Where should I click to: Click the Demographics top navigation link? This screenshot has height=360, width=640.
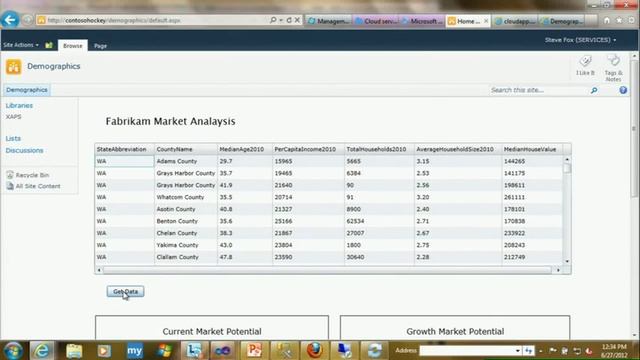click(x=27, y=90)
